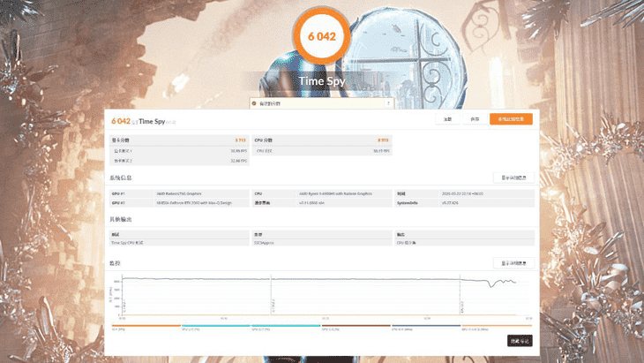Select the 6 042 score in the results header
Image resolution: width=644 pixels, height=363 pixels.
[121, 121]
